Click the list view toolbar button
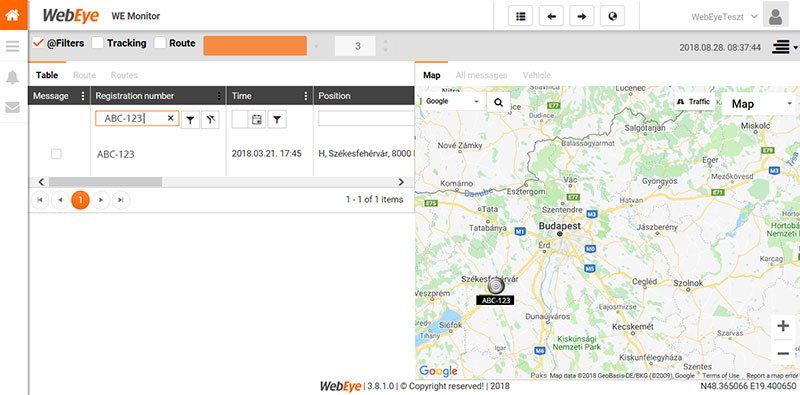The width and height of the screenshot is (800, 395). click(x=520, y=16)
